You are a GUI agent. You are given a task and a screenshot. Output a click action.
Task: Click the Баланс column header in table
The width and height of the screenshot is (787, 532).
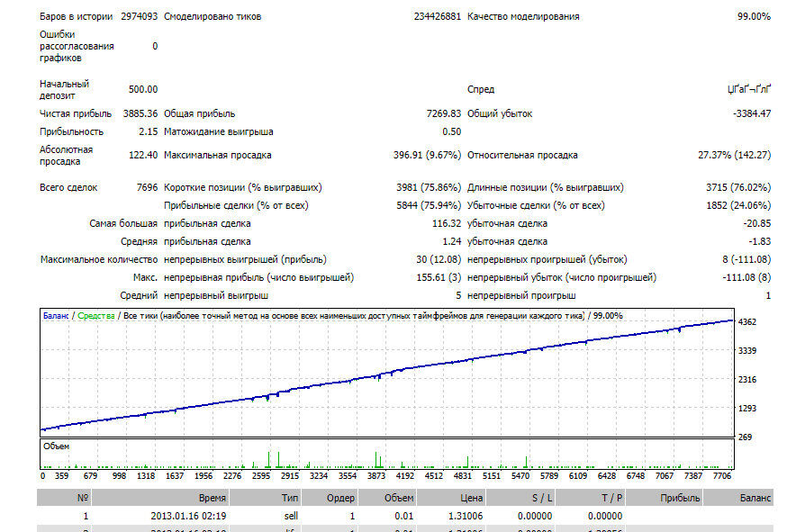pyautogui.click(x=738, y=498)
